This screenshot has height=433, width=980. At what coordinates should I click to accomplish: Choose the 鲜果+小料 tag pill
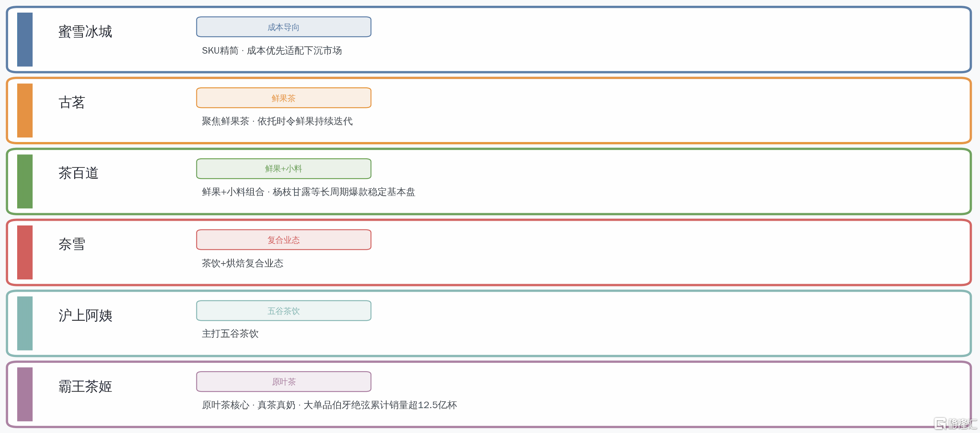click(x=283, y=169)
